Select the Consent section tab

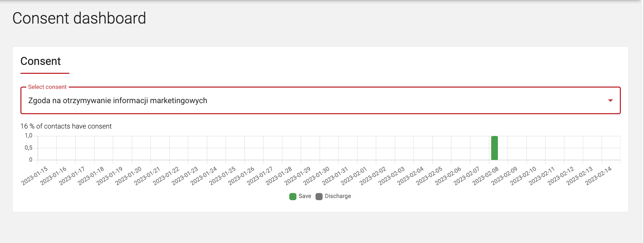pos(41,62)
